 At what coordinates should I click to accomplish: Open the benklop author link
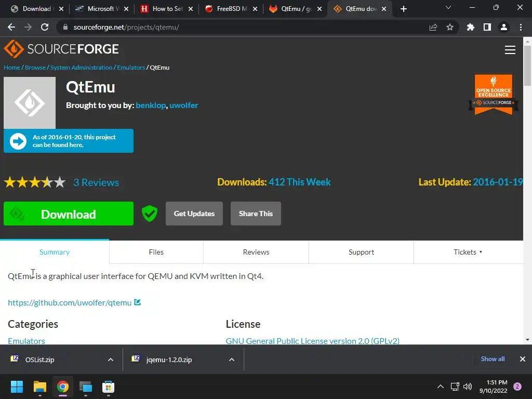(151, 105)
